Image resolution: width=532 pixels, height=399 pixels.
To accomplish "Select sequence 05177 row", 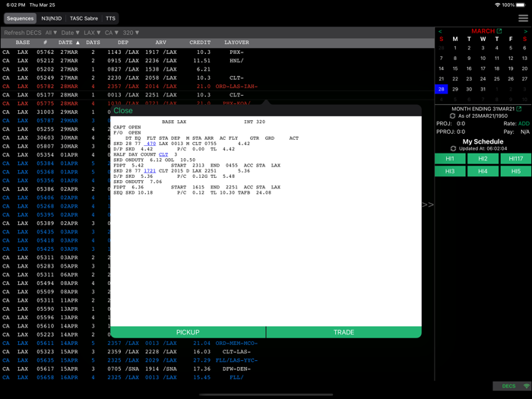I will [x=217, y=95].
